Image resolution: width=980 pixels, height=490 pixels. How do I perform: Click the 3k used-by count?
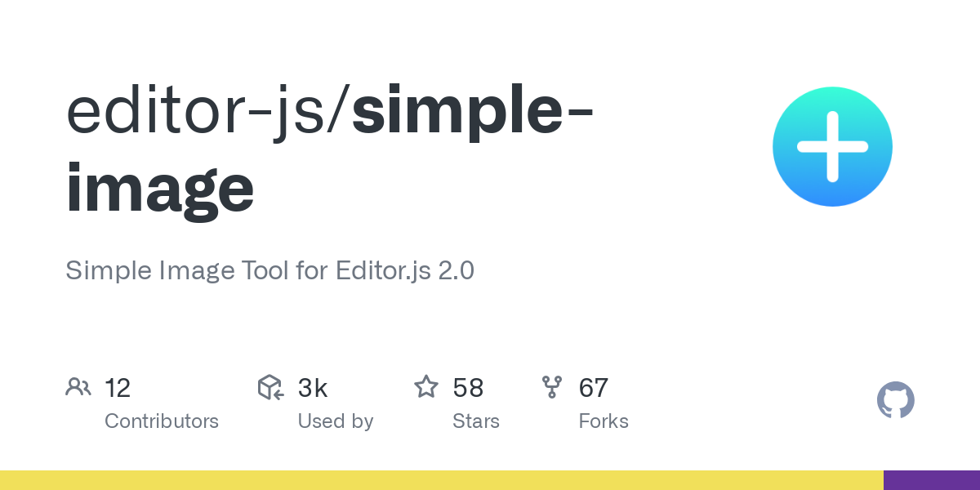[x=313, y=388]
